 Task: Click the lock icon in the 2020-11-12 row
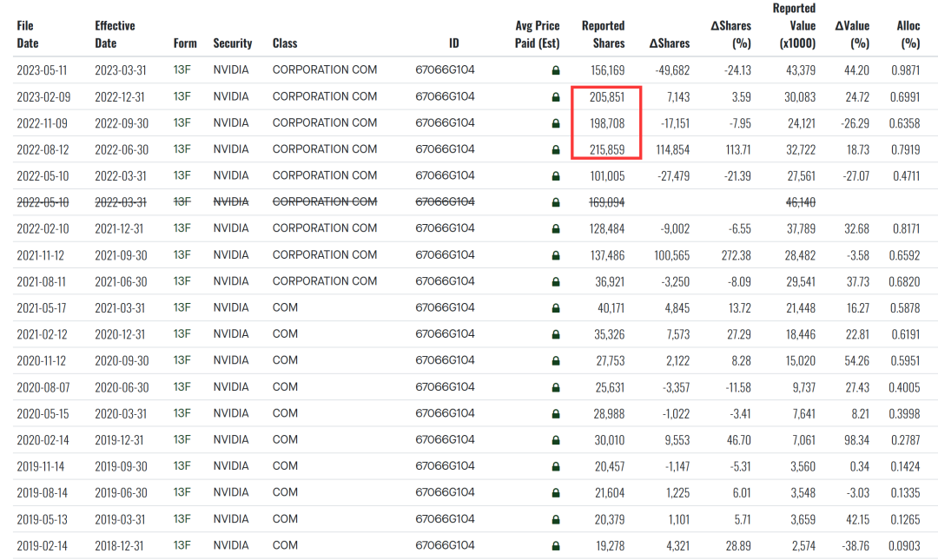[556, 361]
